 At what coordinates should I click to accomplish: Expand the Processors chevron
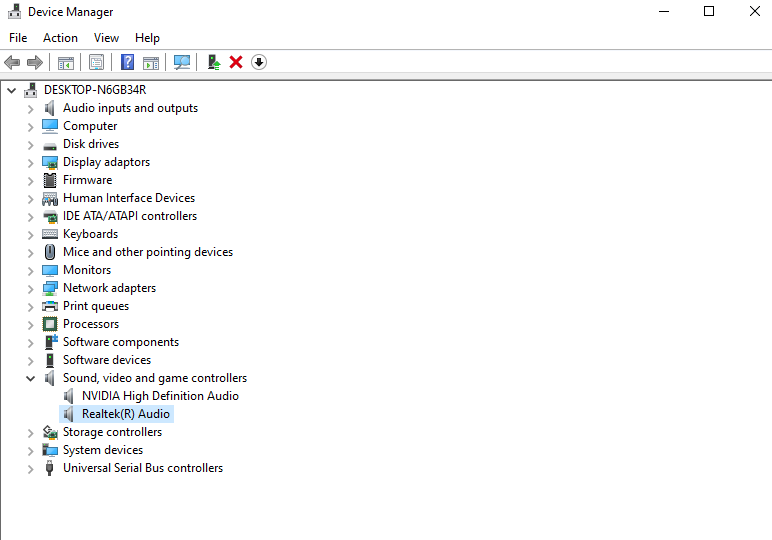coord(31,325)
